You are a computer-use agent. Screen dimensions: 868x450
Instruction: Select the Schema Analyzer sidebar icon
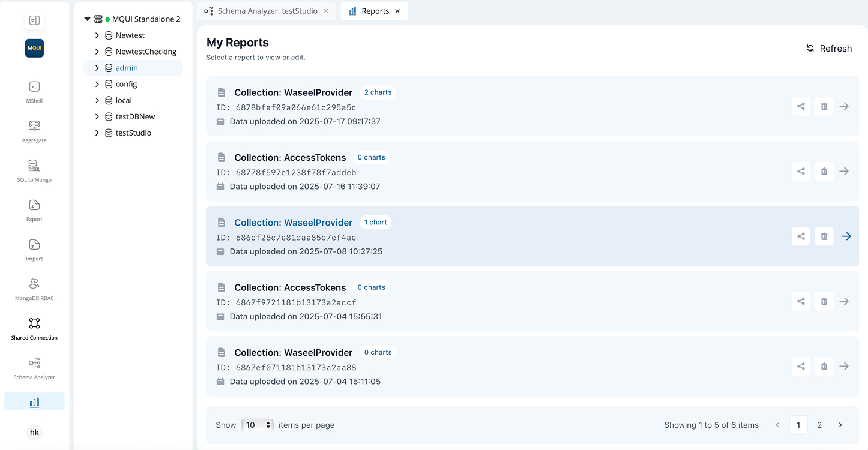(x=34, y=367)
